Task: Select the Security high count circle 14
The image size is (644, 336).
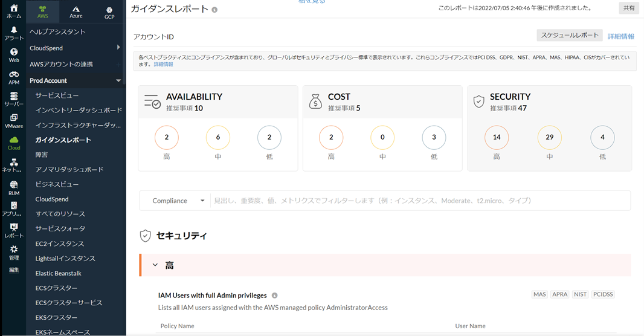Action: pyautogui.click(x=496, y=137)
